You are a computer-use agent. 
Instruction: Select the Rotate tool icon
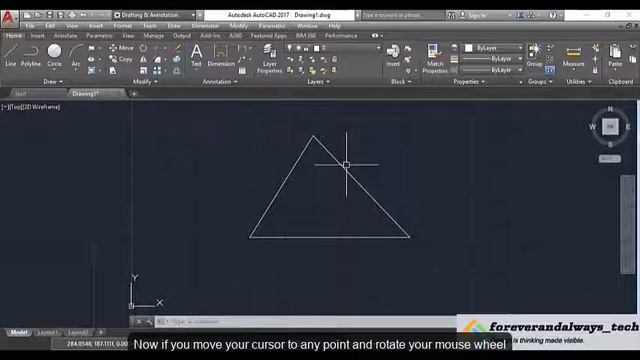(143, 48)
